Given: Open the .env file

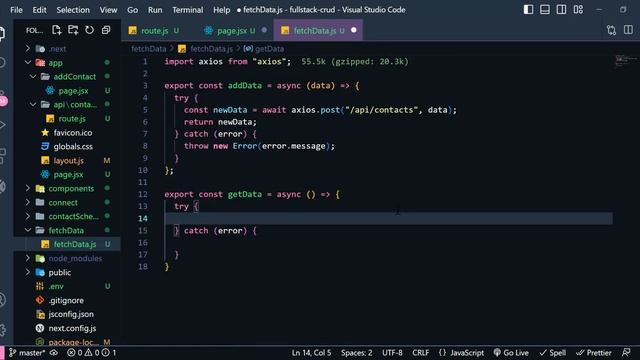Looking at the screenshot, I should pyautogui.click(x=56, y=286).
